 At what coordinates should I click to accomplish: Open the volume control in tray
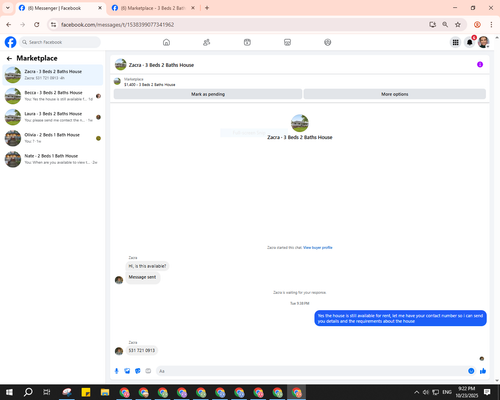(x=426, y=392)
